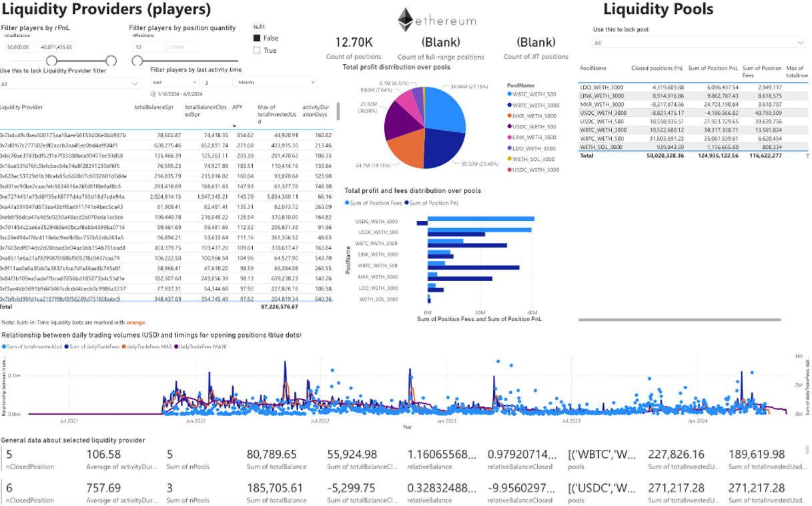
Task: Open the 'Last' relative date dropdown
Action: point(173,82)
